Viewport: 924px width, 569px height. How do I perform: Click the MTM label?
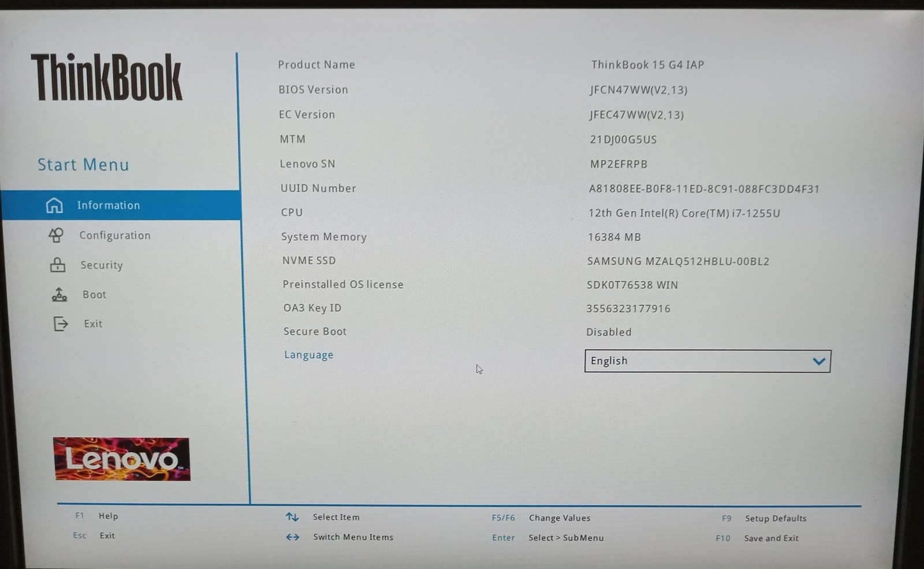[x=293, y=139]
